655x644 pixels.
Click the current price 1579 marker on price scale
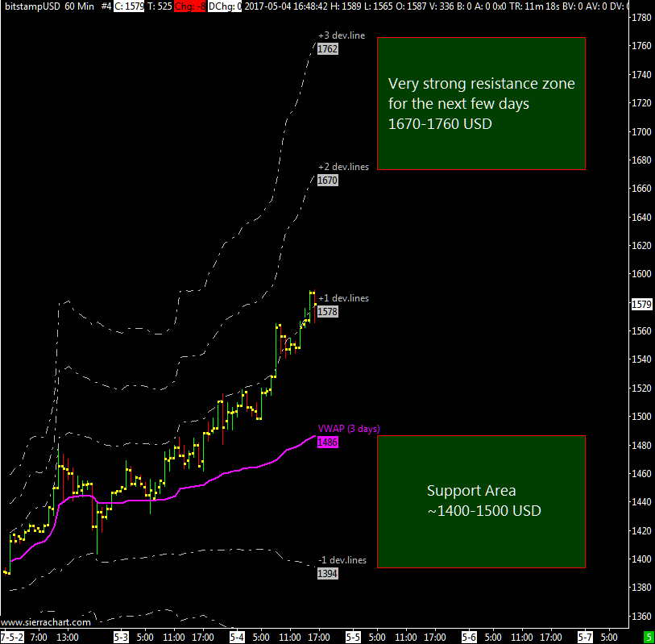(x=641, y=305)
